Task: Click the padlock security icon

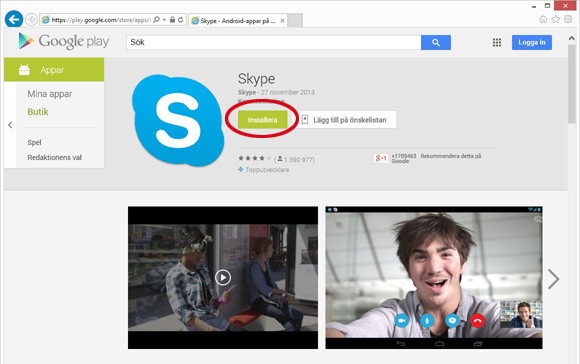Action: (x=172, y=19)
